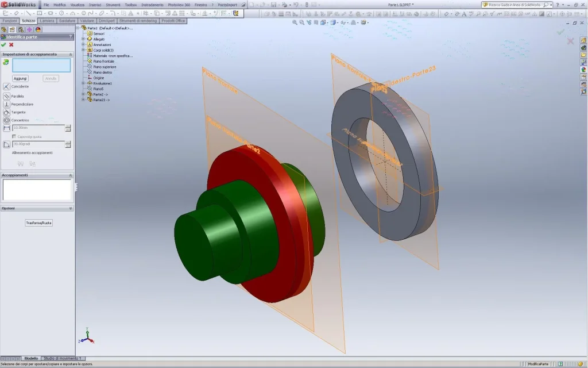Select the Perpendicolare mate icon
Image resolution: width=588 pixels, height=368 pixels.
tap(6, 104)
